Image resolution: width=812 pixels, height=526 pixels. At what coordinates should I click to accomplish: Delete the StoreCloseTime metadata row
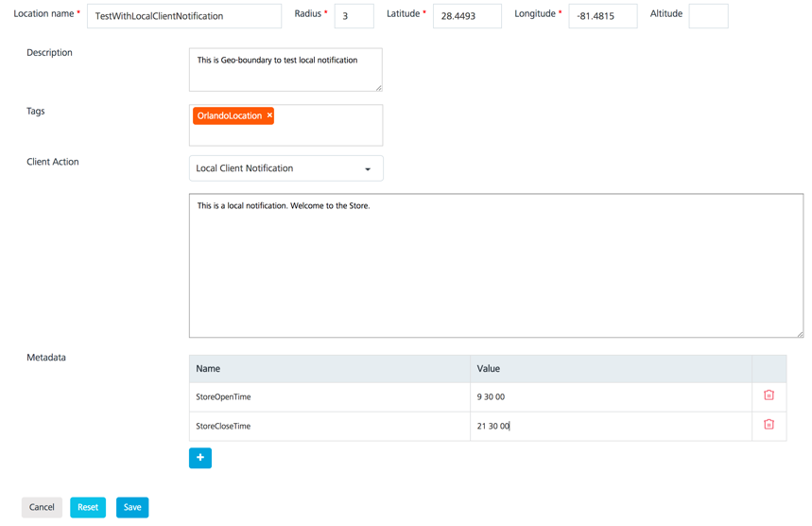coord(769,425)
